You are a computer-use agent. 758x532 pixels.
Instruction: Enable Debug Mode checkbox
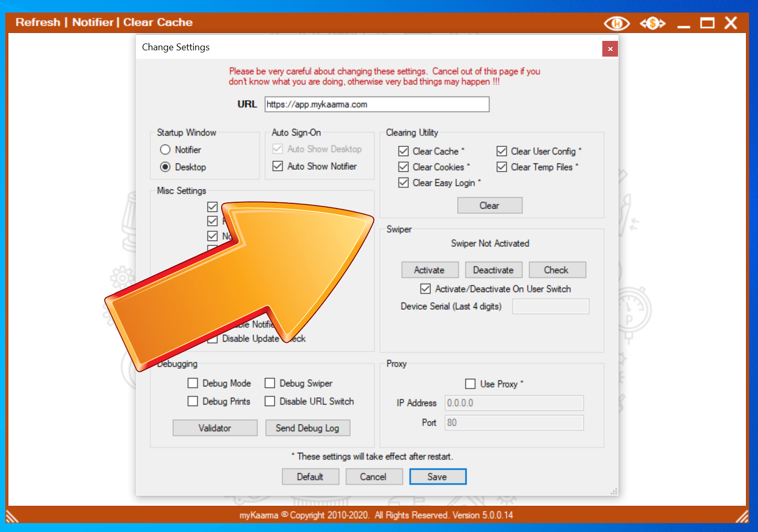[x=193, y=384]
